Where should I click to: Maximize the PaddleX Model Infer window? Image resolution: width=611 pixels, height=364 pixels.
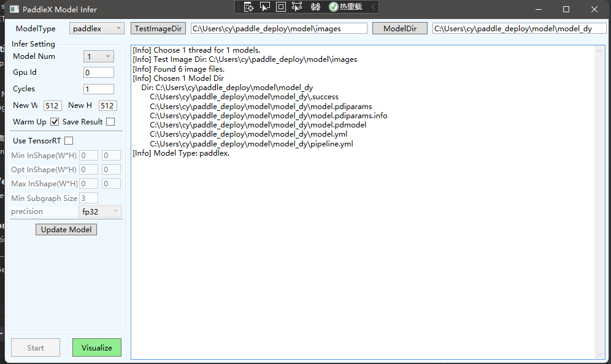coord(566,9)
